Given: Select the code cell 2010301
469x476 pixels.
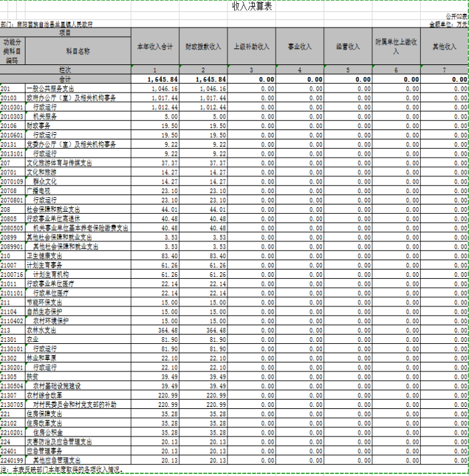Looking at the screenshot, I should coord(12,107).
